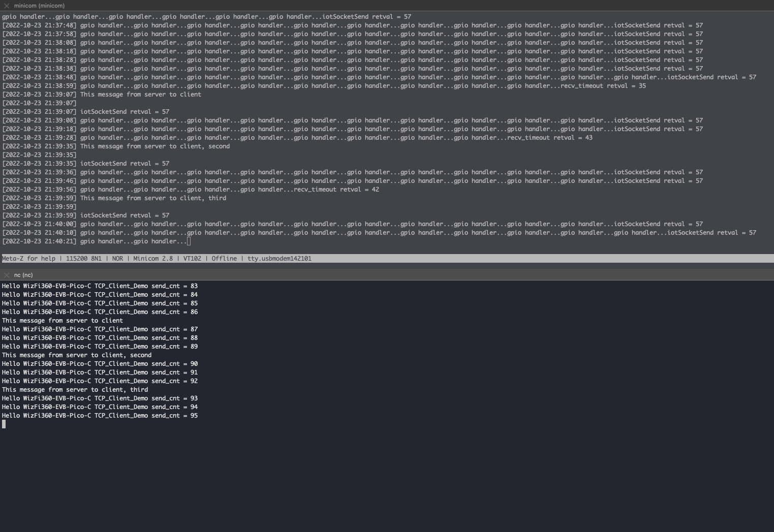Click the Offline status indicator

click(224, 259)
